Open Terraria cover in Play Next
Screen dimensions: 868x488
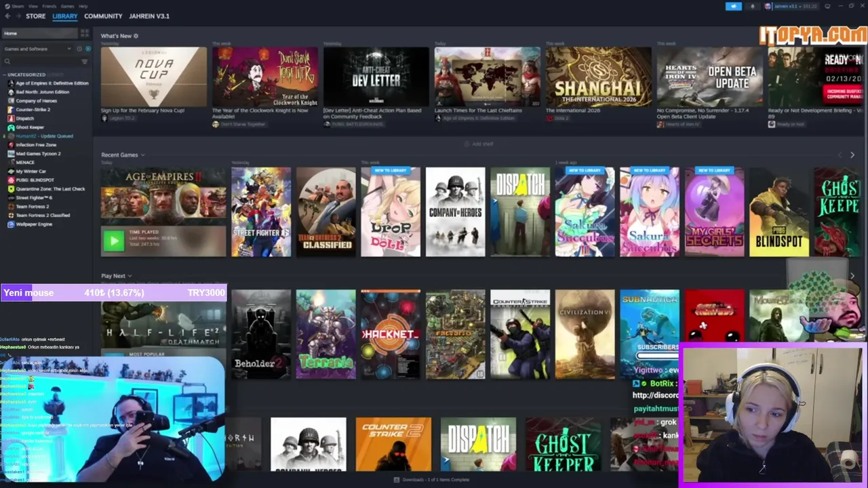(325, 334)
